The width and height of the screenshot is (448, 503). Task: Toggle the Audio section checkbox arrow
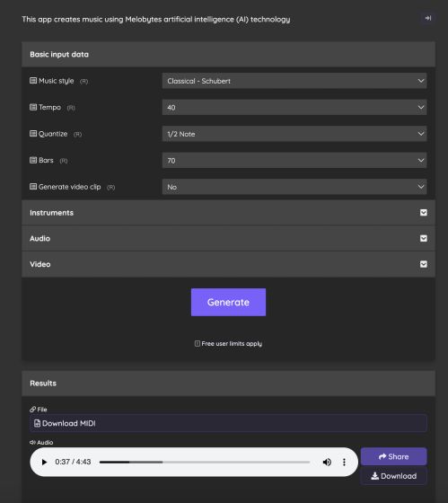point(423,238)
